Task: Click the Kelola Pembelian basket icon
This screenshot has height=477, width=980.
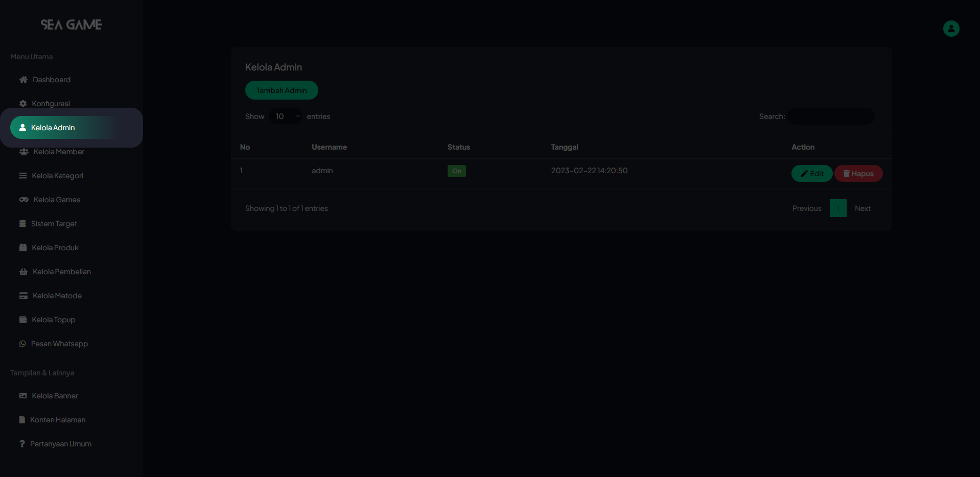Action: (x=24, y=272)
